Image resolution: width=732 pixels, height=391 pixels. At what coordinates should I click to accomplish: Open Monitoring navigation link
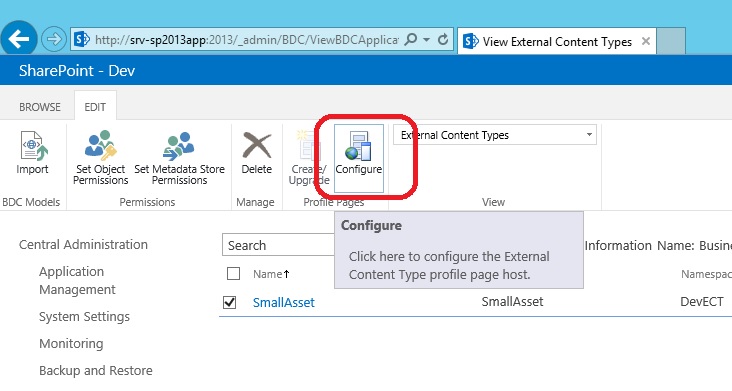coord(71,344)
